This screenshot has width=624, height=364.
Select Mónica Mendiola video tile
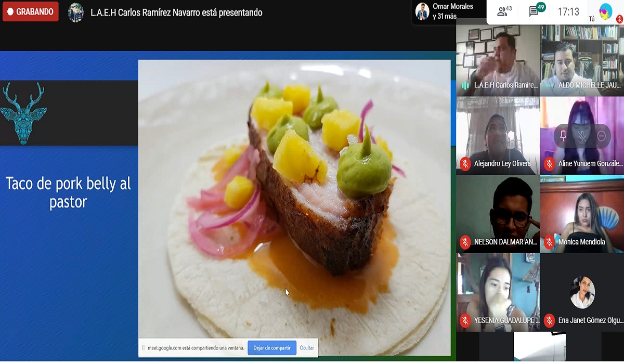click(582, 214)
